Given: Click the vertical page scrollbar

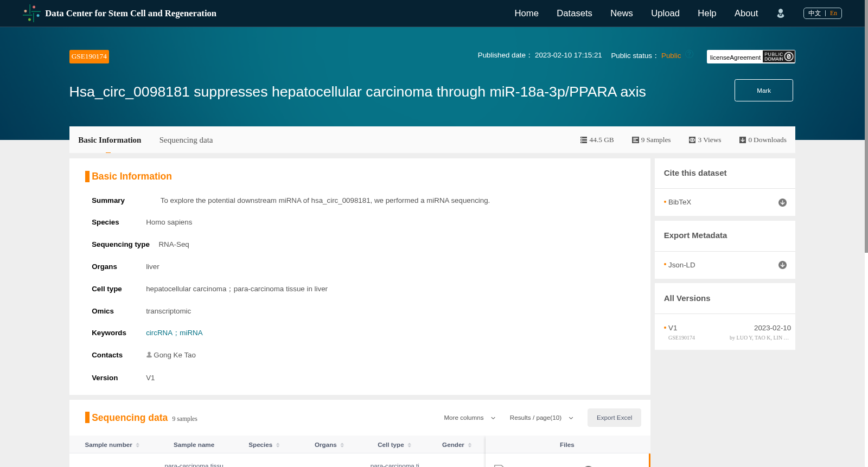Looking at the screenshot, I should click(x=866, y=126).
